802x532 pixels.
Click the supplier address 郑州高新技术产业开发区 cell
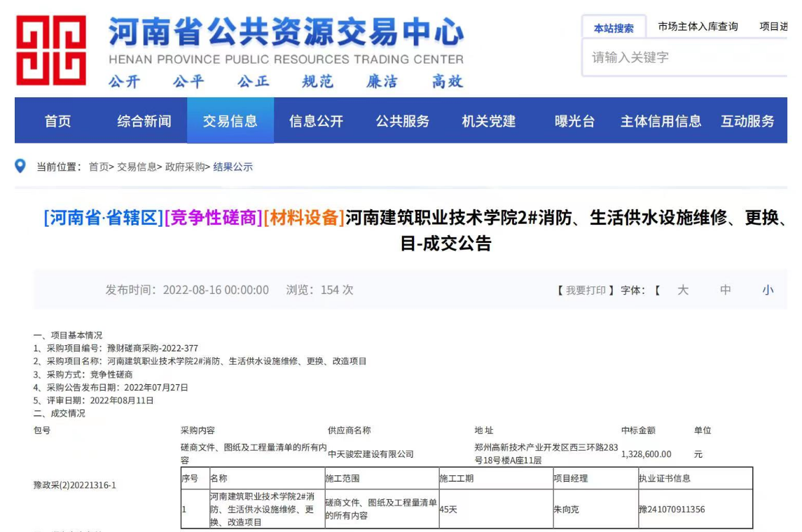pos(546,454)
